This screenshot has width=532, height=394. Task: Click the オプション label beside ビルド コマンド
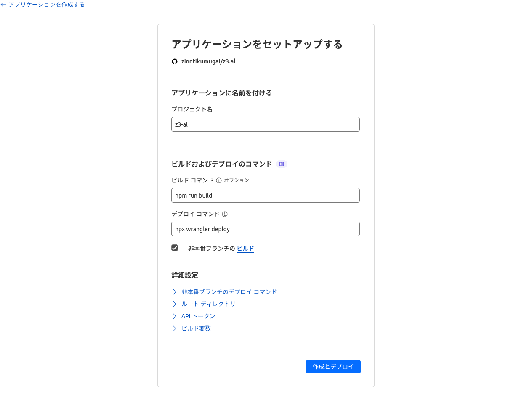tap(237, 180)
